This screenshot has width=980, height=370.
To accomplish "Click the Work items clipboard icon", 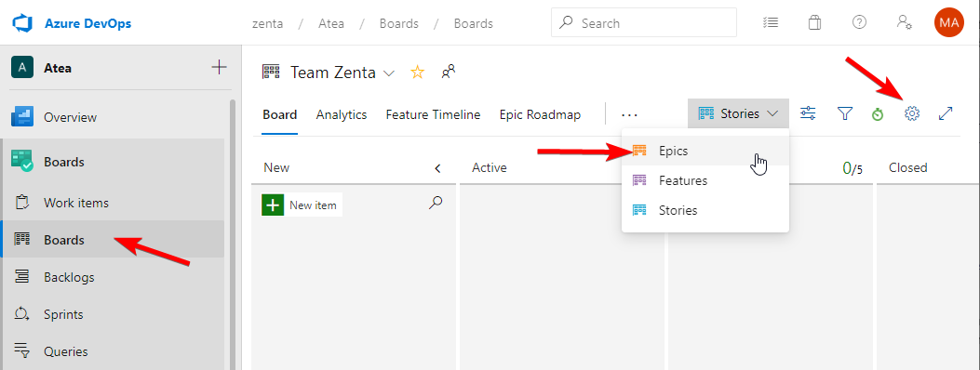I will 22,203.
